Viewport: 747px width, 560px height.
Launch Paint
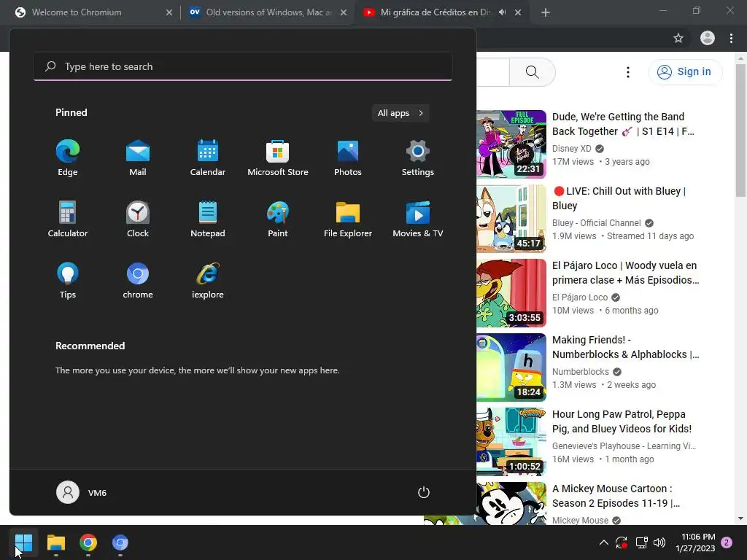point(278,219)
